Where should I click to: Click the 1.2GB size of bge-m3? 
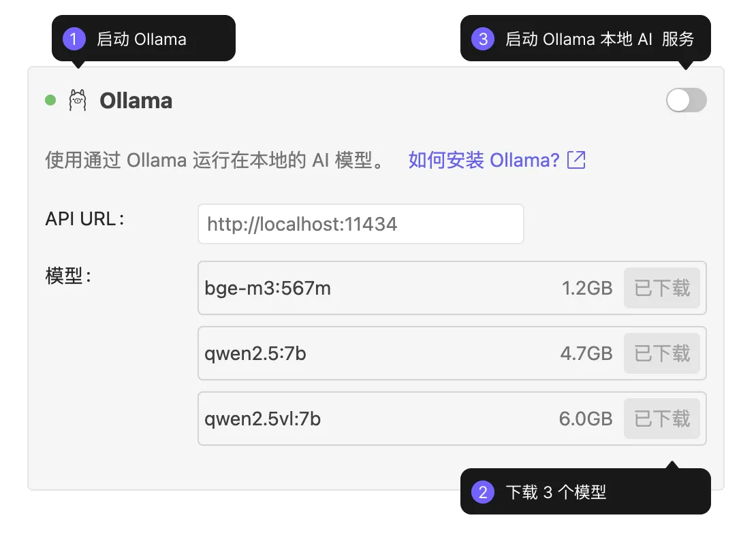coord(586,289)
